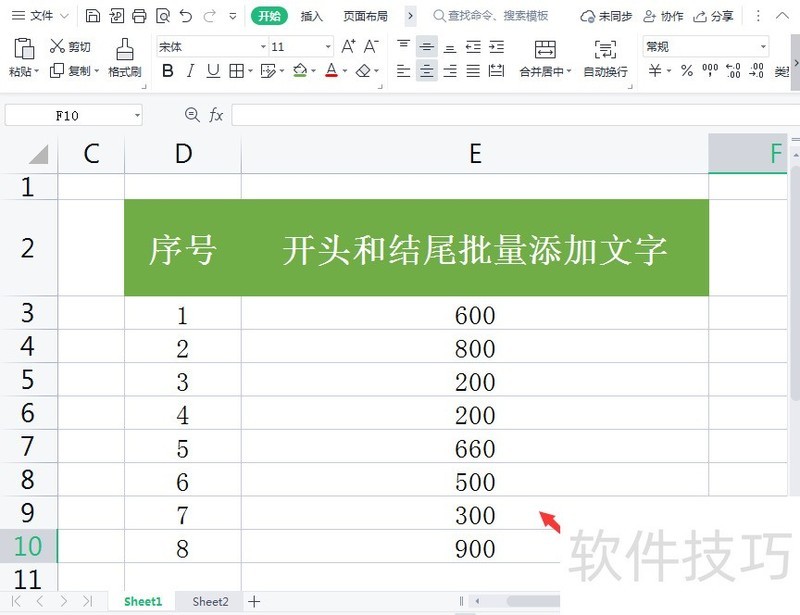Align text to bottom

point(450,47)
